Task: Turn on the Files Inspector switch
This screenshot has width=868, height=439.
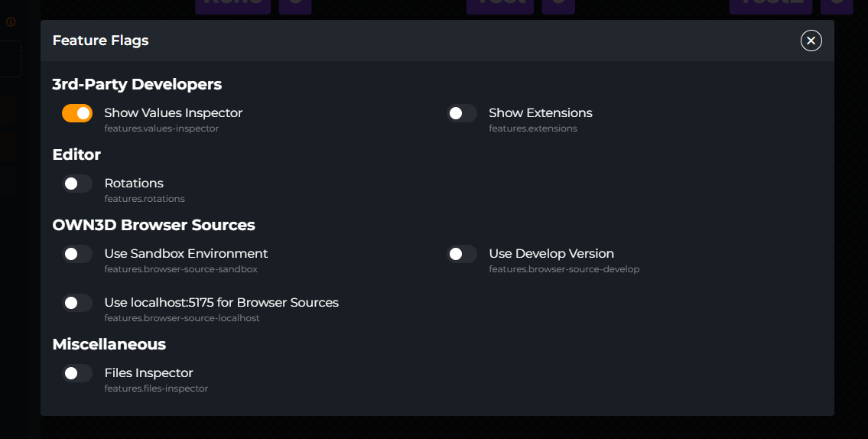Action: click(x=77, y=373)
